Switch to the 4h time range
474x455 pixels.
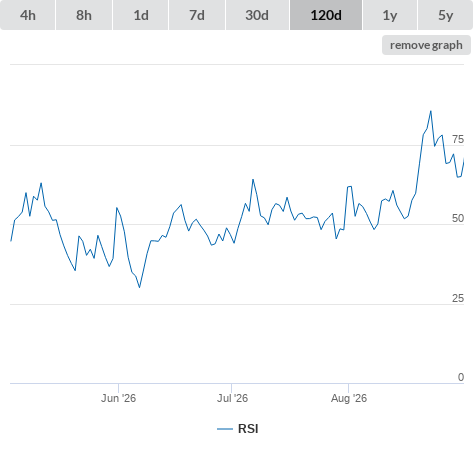(28, 15)
